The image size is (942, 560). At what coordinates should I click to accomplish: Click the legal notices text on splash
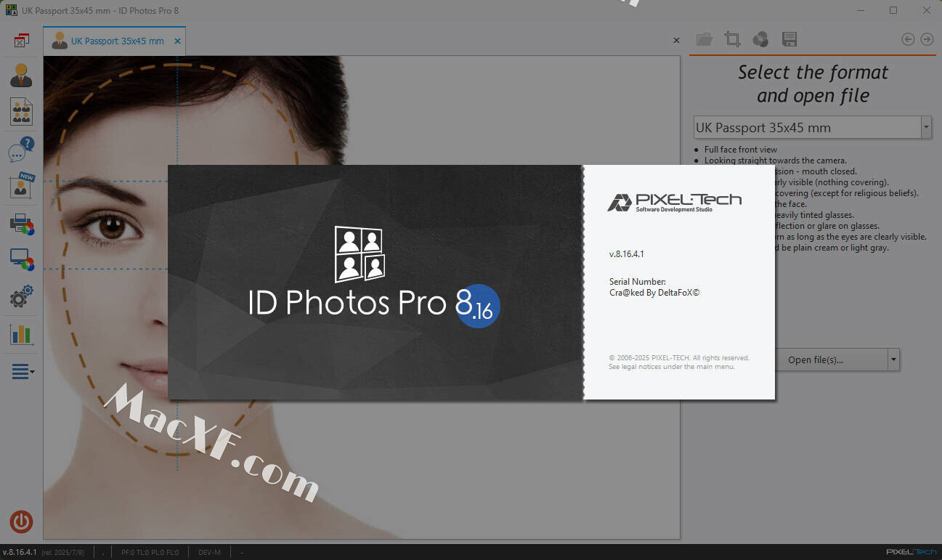click(672, 367)
